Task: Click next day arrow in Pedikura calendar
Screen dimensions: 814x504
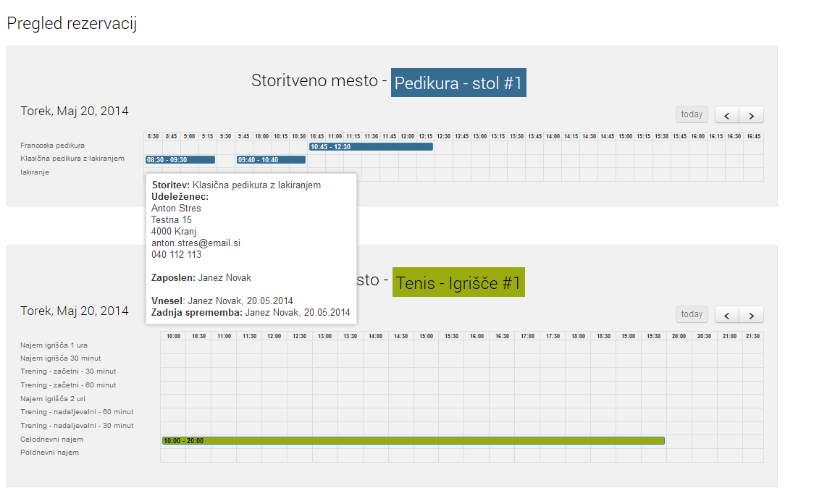Action: [x=751, y=115]
